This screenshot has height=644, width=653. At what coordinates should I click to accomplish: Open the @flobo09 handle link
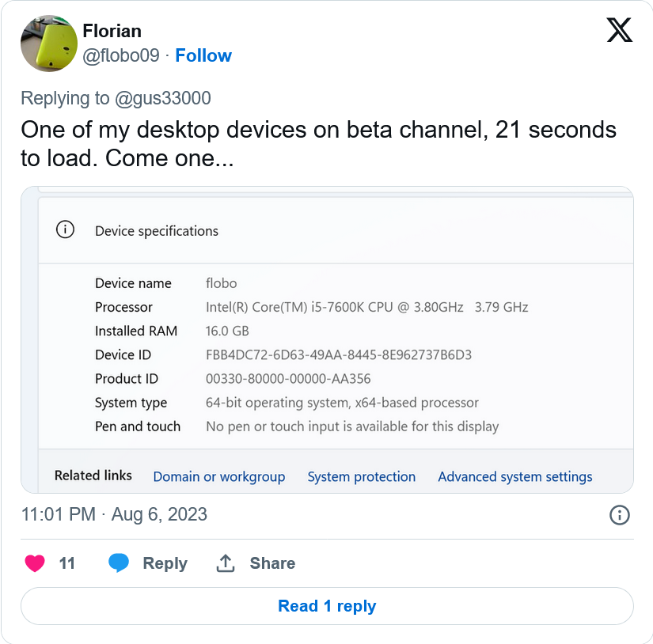[x=121, y=55]
